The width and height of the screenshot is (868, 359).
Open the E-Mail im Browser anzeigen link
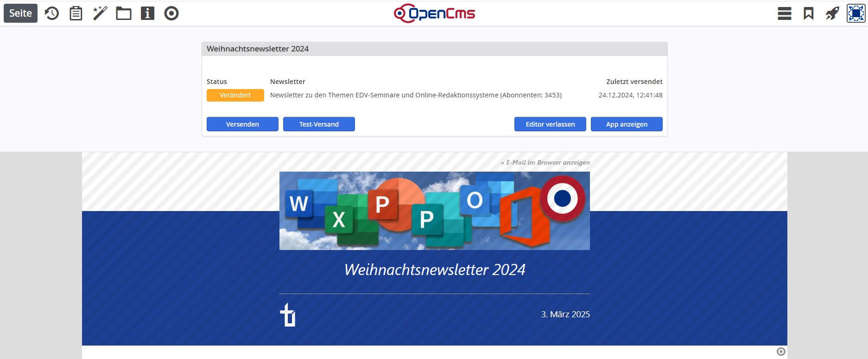545,162
